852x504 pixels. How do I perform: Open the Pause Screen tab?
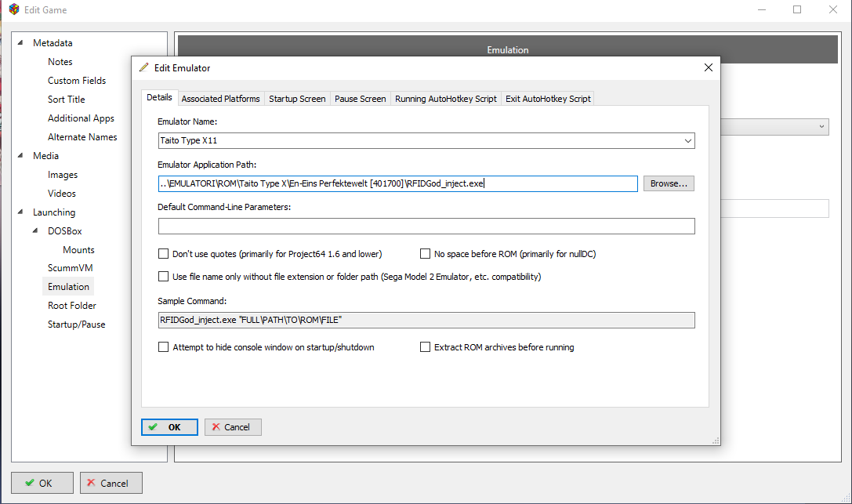click(x=361, y=98)
